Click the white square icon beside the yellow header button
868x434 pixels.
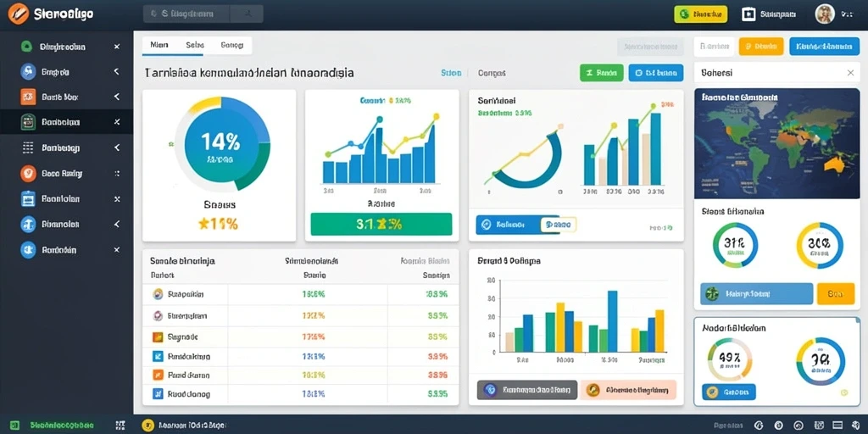point(748,14)
